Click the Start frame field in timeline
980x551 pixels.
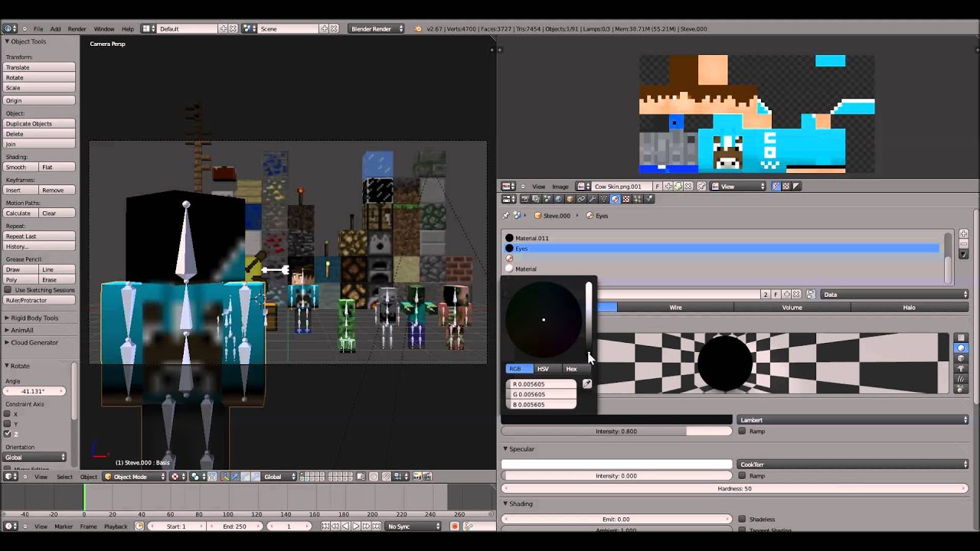pyautogui.click(x=177, y=527)
